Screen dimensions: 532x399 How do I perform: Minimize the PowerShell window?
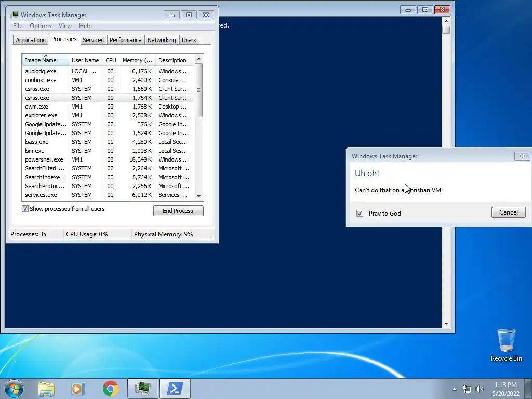click(x=408, y=10)
